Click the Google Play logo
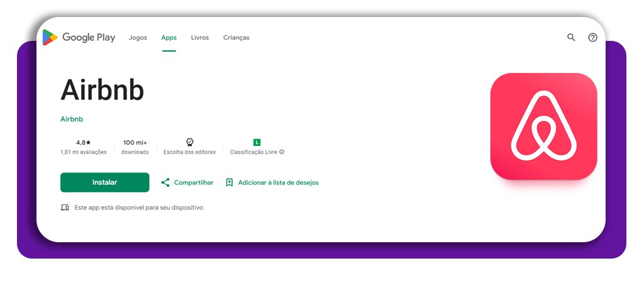Screen dimensions: 644x302 point(79,37)
